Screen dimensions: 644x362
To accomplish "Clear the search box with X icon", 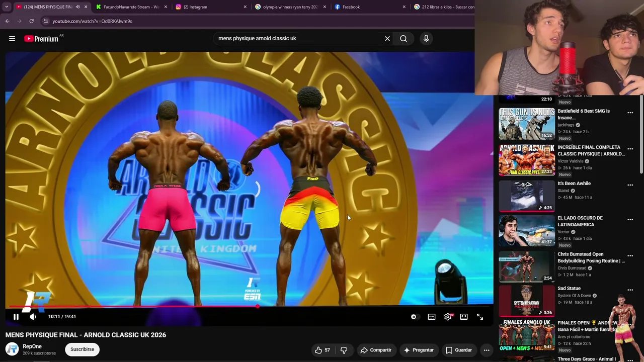I will (387, 39).
